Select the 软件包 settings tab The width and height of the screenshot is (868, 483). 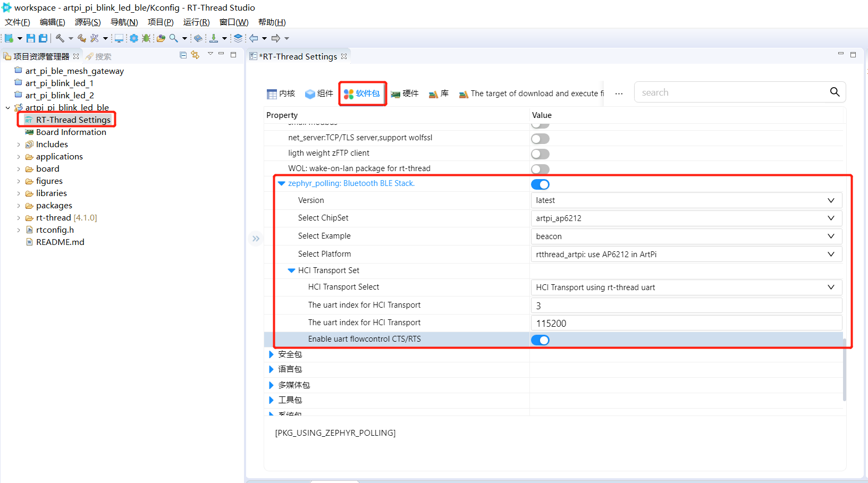362,94
